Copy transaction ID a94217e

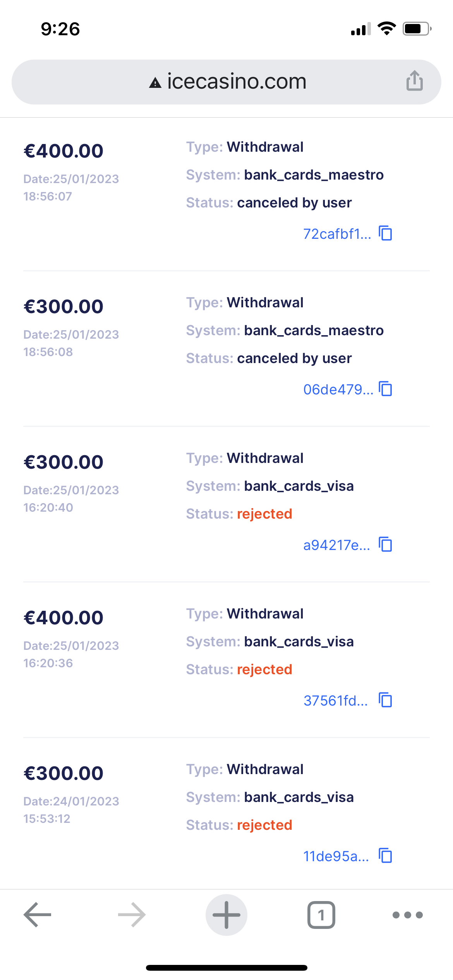coord(386,545)
